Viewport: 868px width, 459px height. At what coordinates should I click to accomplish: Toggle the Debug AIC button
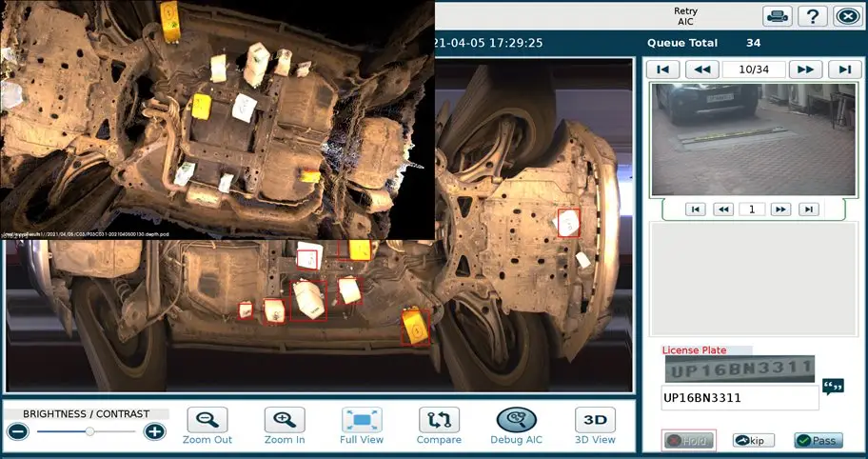tap(516, 420)
